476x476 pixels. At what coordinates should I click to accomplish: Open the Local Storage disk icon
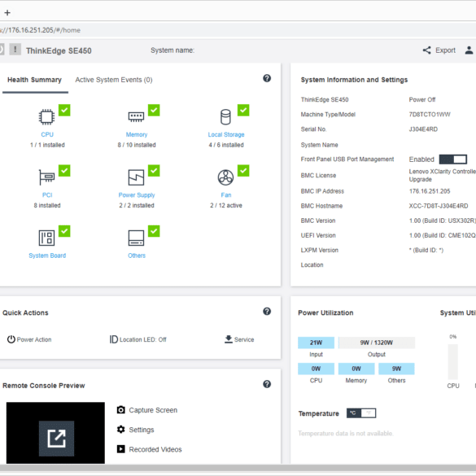tap(225, 117)
